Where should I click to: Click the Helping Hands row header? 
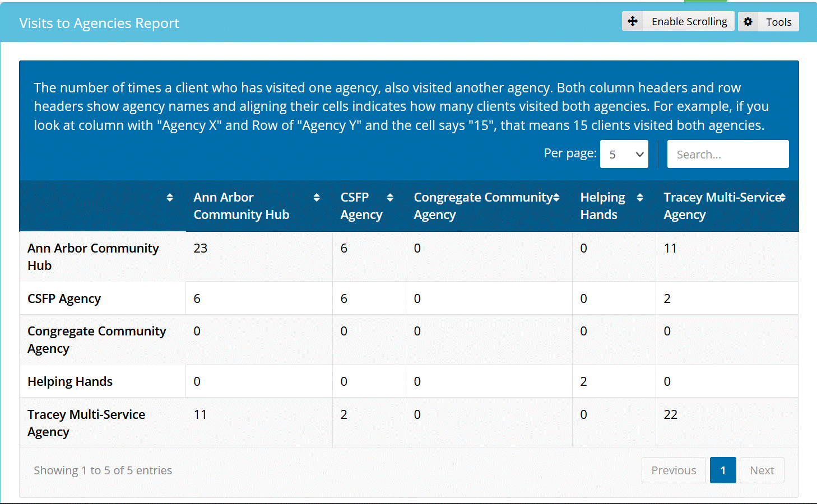click(x=69, y=381)
